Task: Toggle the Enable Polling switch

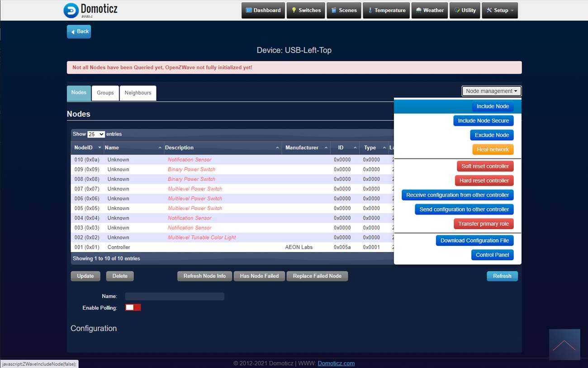Action: click(x=133, y=307)
